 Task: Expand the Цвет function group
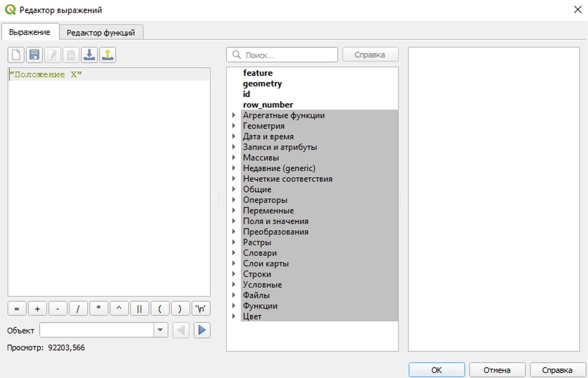tap(234, 316)
